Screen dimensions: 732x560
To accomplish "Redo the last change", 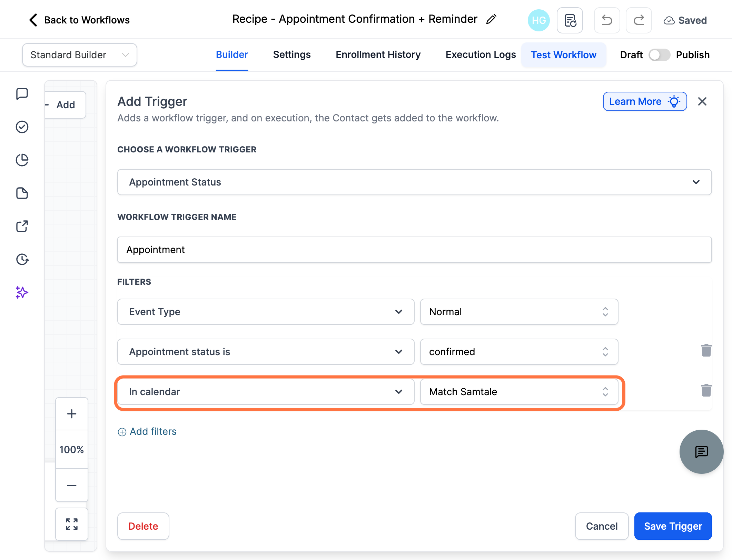I will [x=639, y=20].
